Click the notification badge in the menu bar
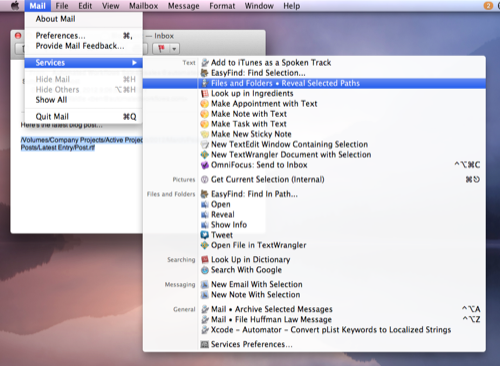 click(x=488, y=6)
